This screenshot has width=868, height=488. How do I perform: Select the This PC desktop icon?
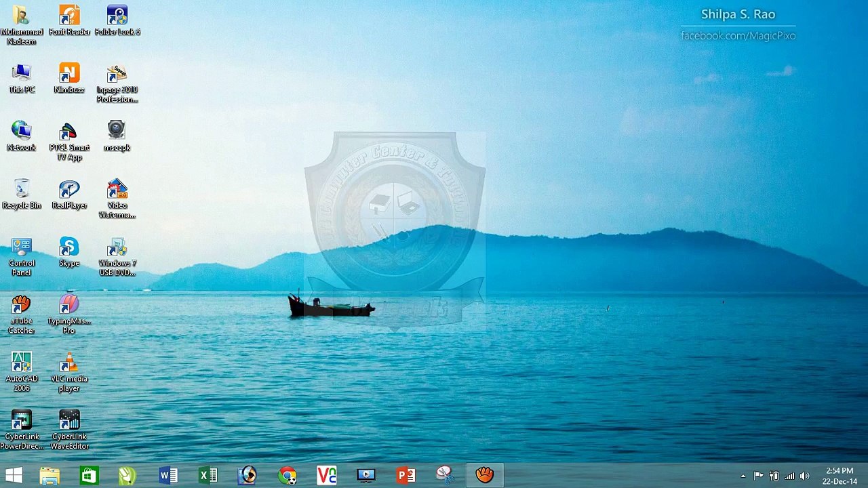22,79
